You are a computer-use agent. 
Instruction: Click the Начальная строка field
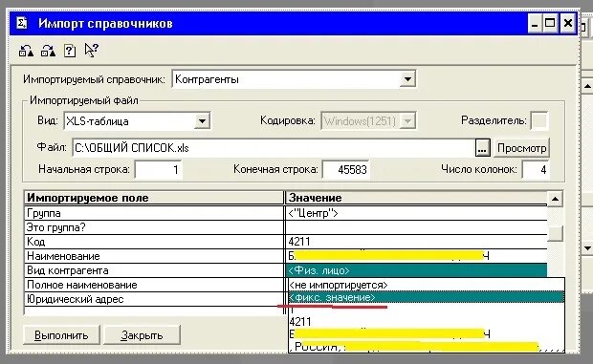tap(159, 169)
